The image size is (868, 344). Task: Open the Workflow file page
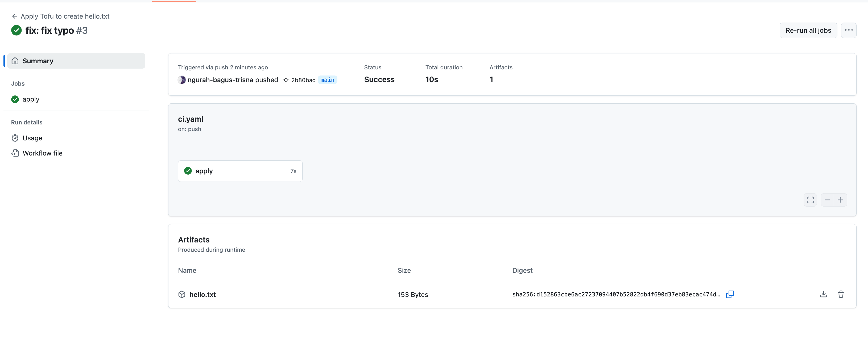pyautogui.click(x=42, y=153)
